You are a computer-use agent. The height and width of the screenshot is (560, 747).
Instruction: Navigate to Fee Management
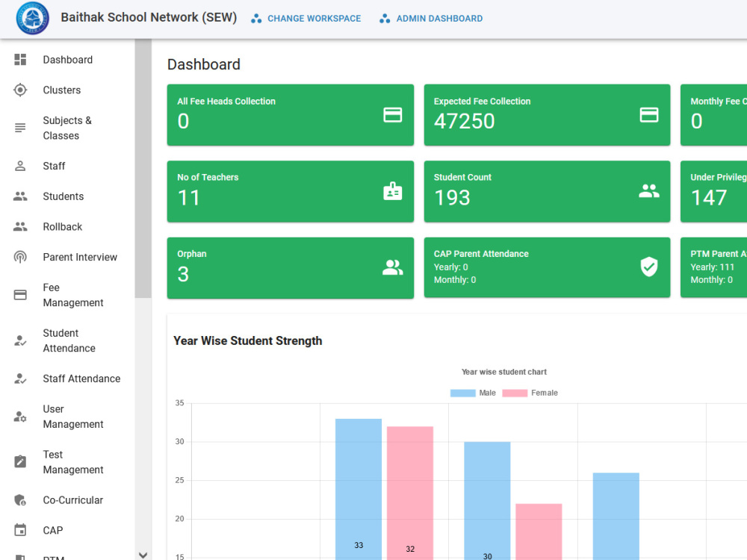[x=68, y=295]
